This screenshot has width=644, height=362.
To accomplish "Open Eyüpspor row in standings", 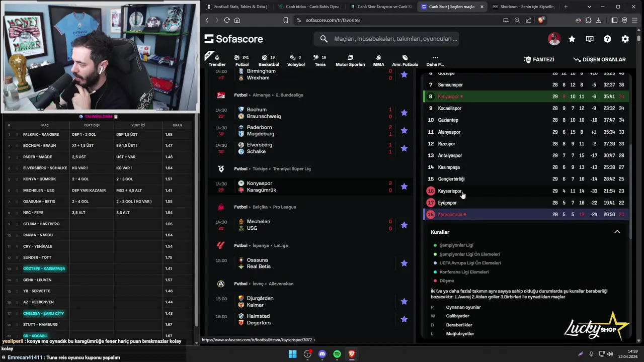I will pos(526,203).
